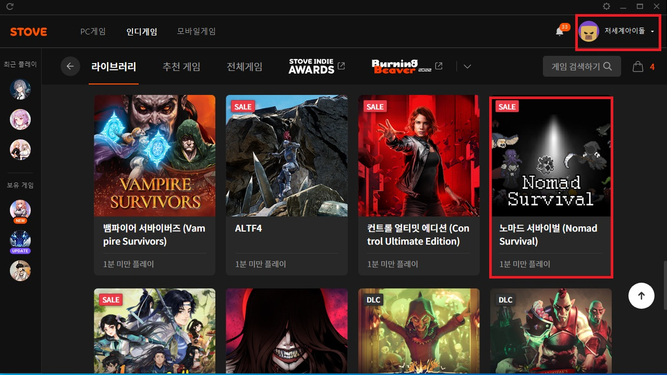This screenshot has width=667, height=375.
Task: Switch to the 전체게임 tab
Action: click(x=244, y=67)
